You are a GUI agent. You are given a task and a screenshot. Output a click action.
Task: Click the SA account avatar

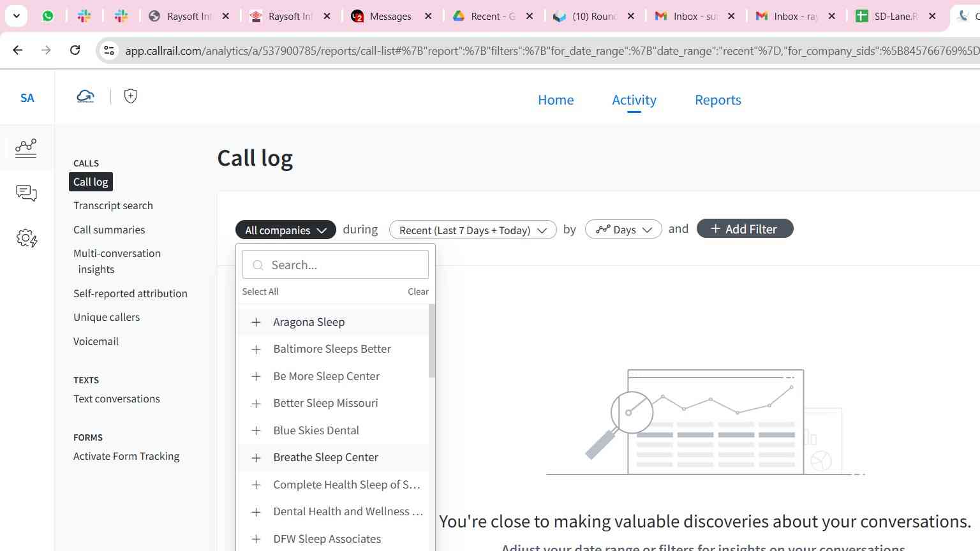click(27, 98)
